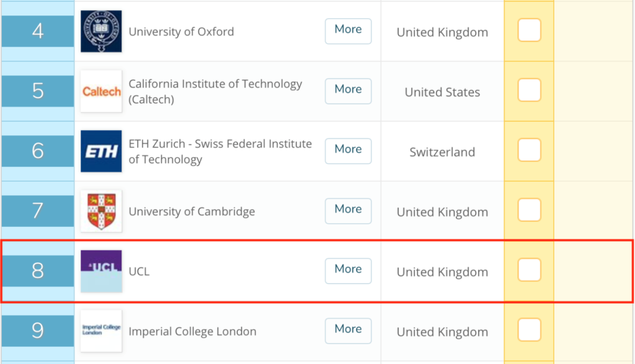The height and width of the screenshot is (364, 635).
Task: Click More next to University of Cambridge
Action: pos(349,211)
